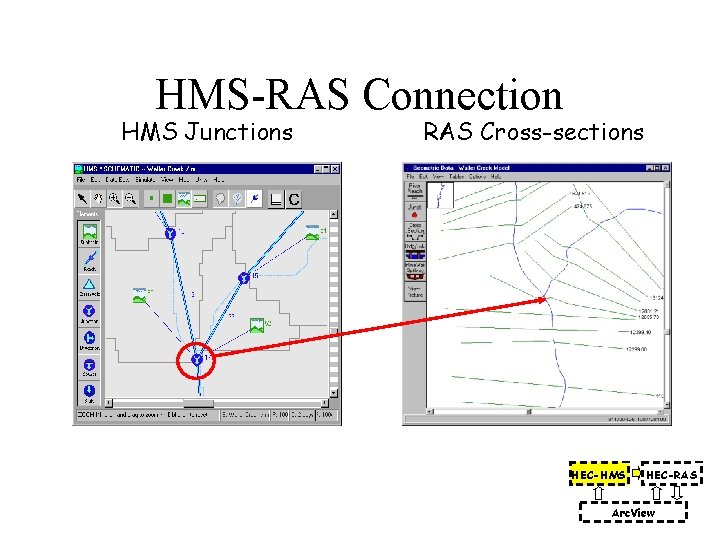Screen dimensions: 720x540
Task: Click RAS vertical scrollbar down arrow
Action: point(667,406)
